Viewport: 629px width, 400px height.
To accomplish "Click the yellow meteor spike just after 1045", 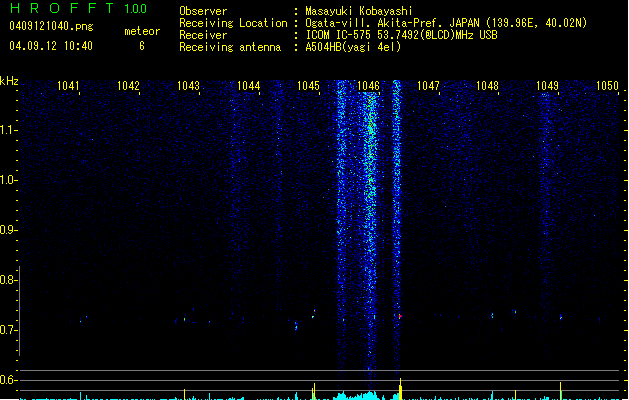I will pos(314,392).
